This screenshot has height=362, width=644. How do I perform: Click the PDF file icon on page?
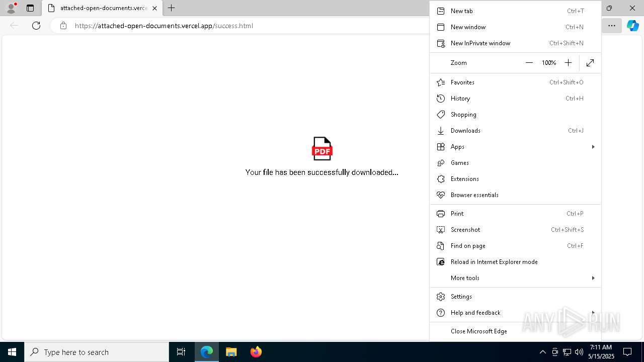click(x=322, y=149)
